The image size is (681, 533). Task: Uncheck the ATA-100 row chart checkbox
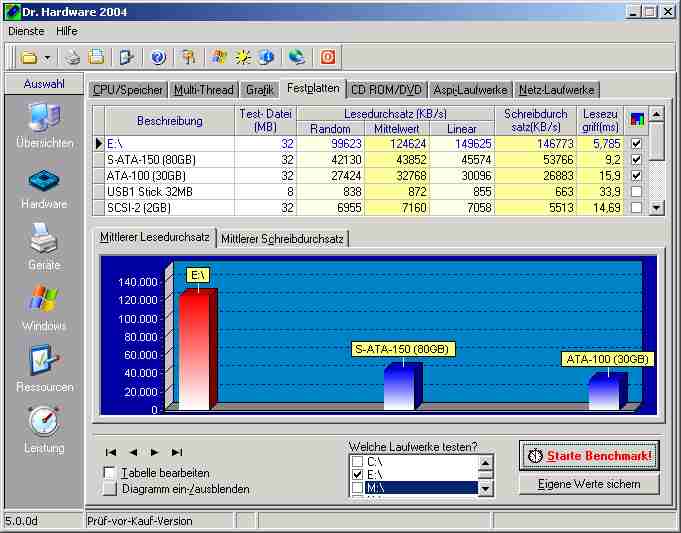tap(636, 175)
